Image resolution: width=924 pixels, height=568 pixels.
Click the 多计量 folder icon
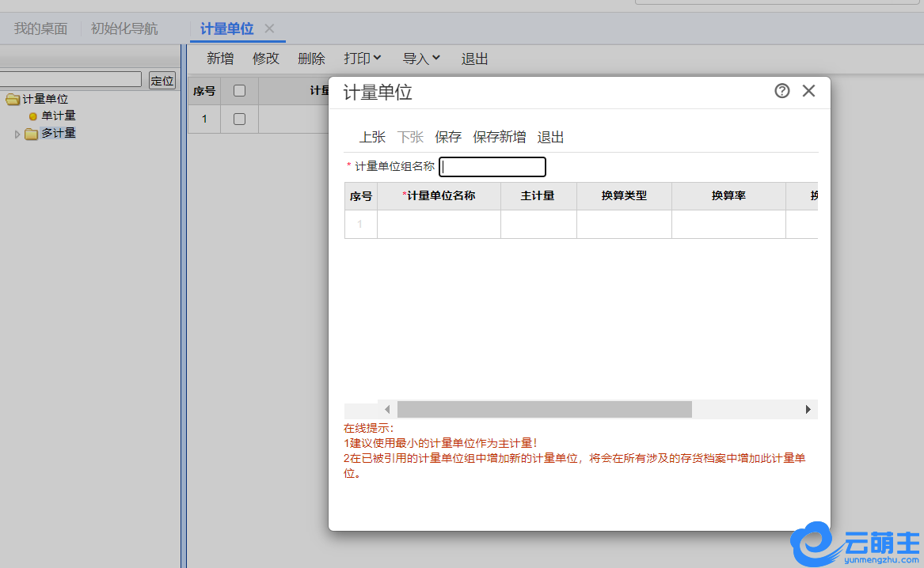pyautogui.click(x=31, y=134)
